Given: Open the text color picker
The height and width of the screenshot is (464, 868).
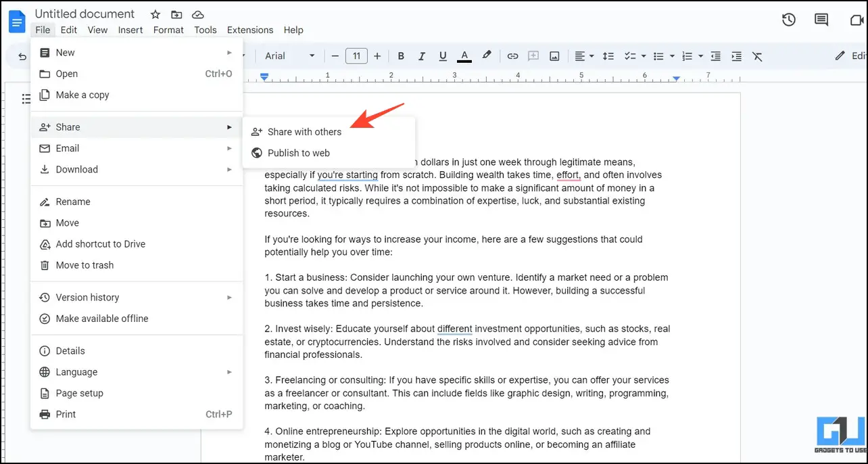Looking at the screenshot, I should click(x=464, y=56).
